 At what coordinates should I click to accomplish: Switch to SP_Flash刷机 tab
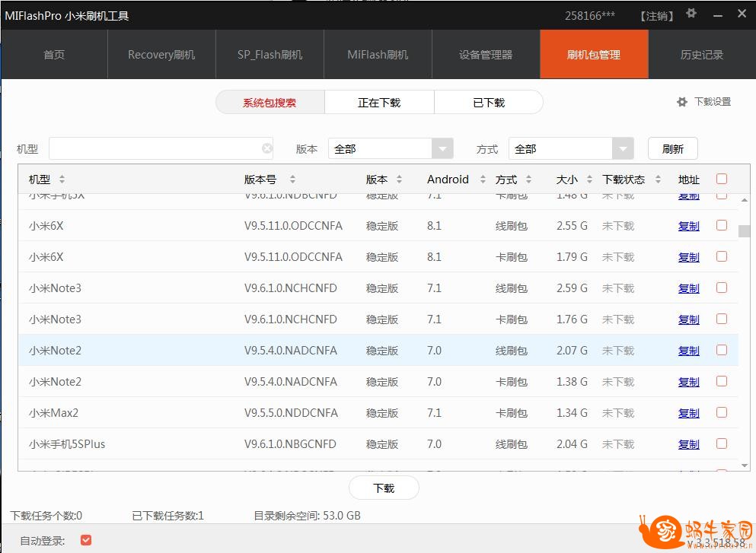pyautogui.click(x=270, y=55)
